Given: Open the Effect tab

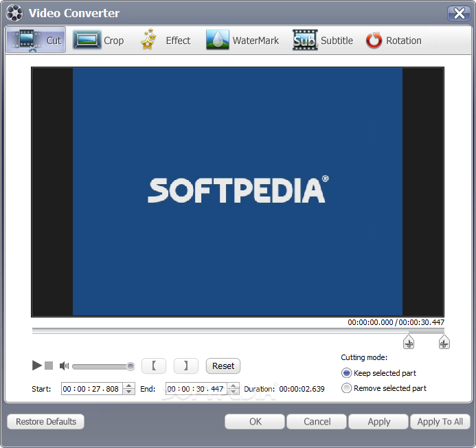Looking at the screenshot, I should [166, 40].
